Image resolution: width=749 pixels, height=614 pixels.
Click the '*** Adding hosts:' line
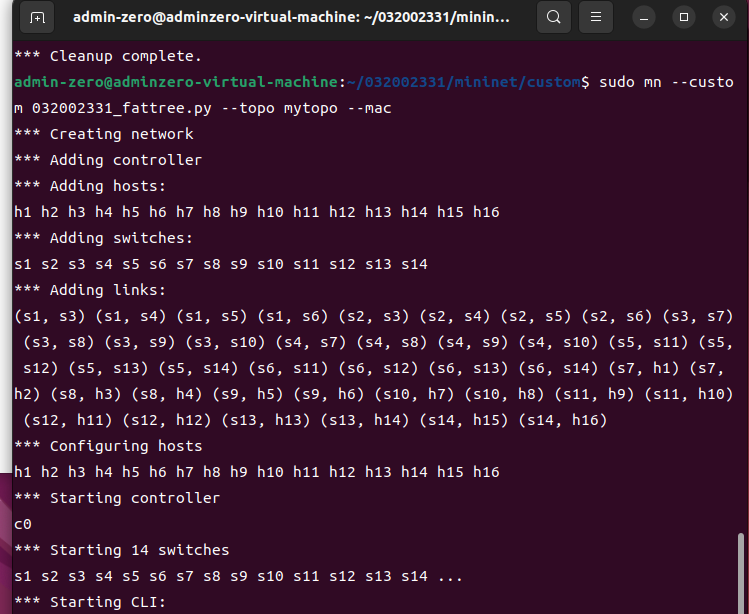point(90,186)
